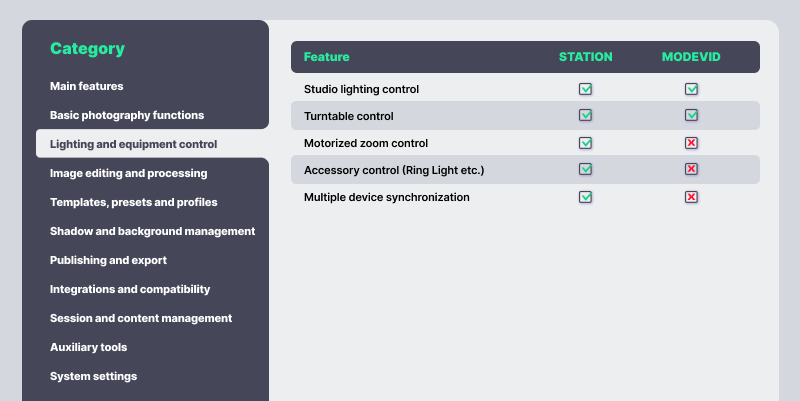Click STATION checkmark for Studio lighting control
The height and width of the screenshot is (401, 800).
[586, 89]
